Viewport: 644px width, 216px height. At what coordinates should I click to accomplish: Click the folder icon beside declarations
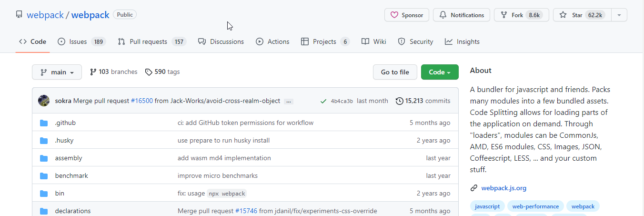44,211
